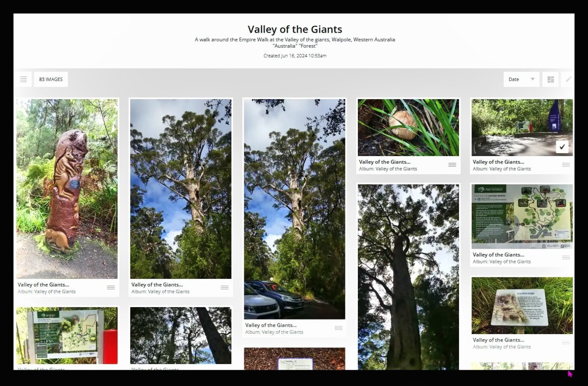Viewport: 588px width, 386px height.
Task: Open options handle under the trail map photo
Action: click(x=566, y=258)
